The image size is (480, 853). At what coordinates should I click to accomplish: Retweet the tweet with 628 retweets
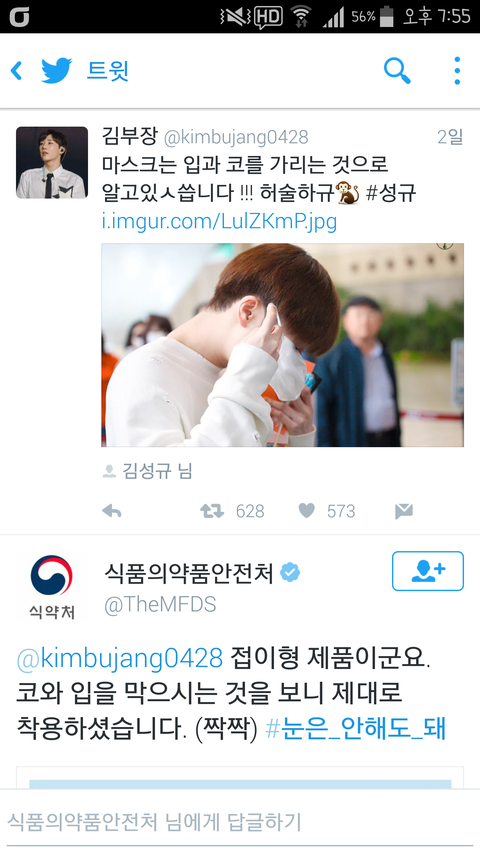[212, 511]
